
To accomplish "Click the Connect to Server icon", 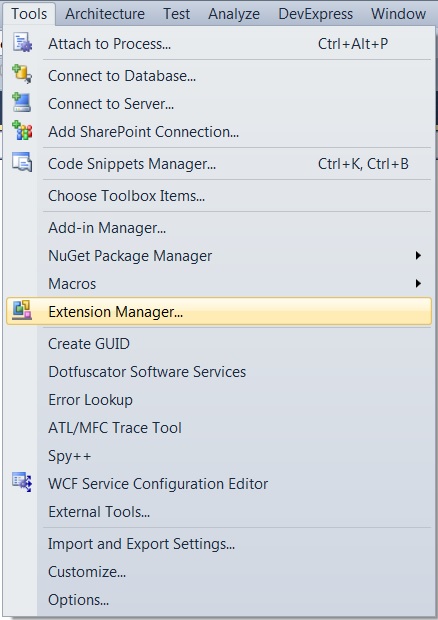I will coord(22,102).
